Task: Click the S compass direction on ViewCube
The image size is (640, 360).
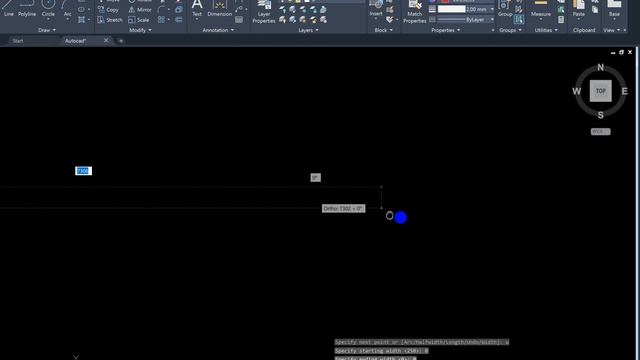Action: click(600, 115)
